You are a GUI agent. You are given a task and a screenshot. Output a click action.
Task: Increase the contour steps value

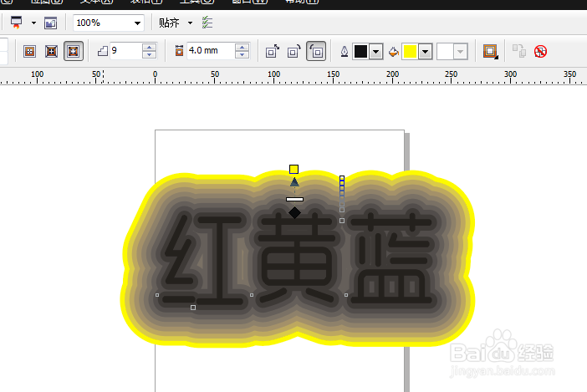150,47
